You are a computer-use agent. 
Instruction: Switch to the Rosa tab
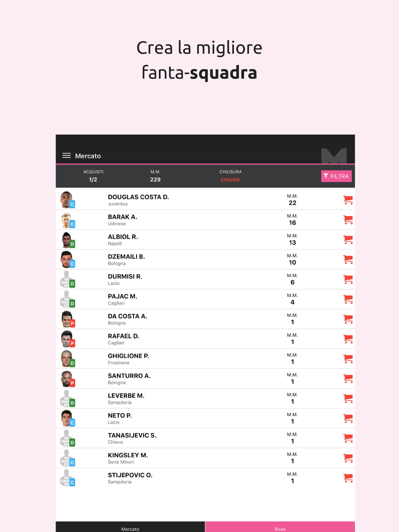click(280, 528)
